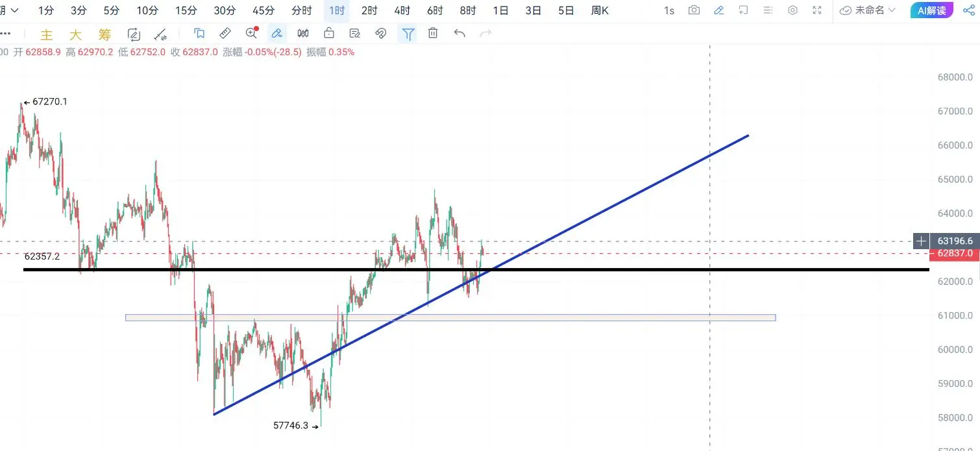980x451 pixels.
Task: Switch to the 10分 timeframe
Action: (147, 10)
